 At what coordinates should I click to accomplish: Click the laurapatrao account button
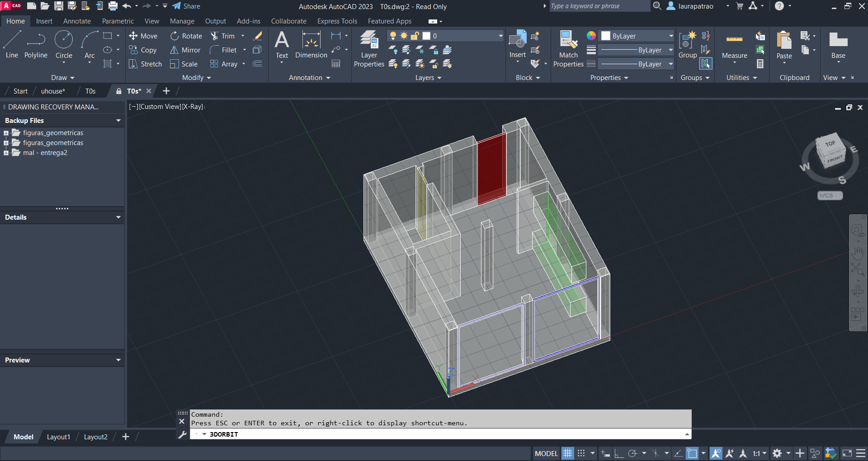click(690, 6)
